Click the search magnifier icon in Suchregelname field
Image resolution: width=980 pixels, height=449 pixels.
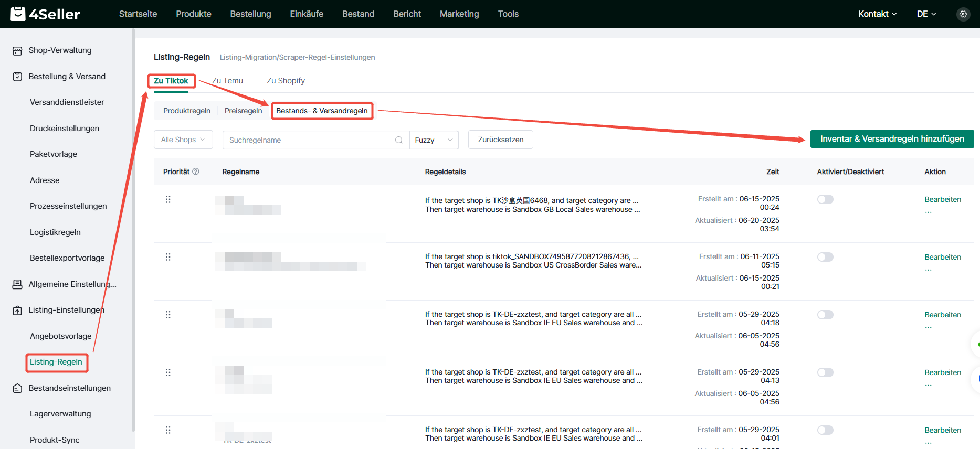click(x=399, y=140)
